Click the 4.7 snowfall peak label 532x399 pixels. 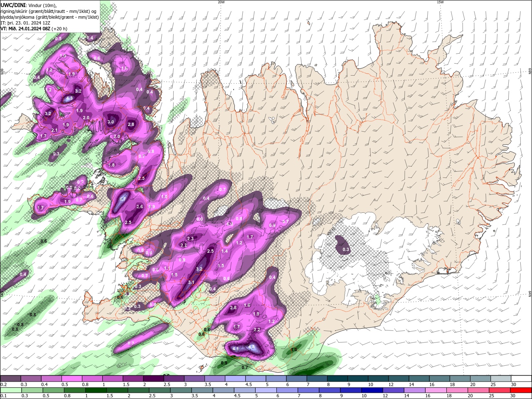pyautogui.click(x=123, y=199)
